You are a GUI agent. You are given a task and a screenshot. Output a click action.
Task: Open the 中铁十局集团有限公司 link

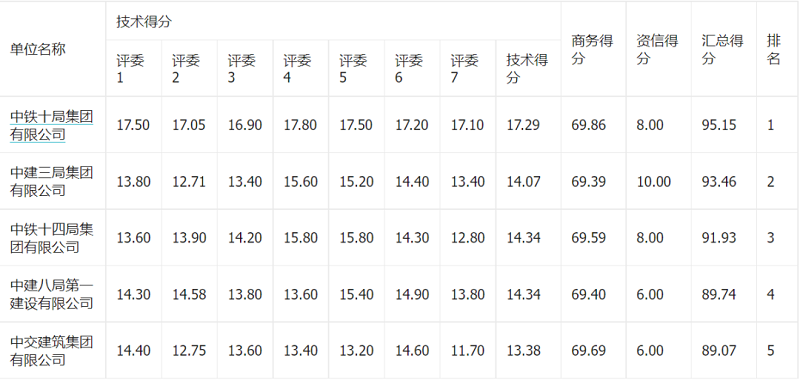52,125
